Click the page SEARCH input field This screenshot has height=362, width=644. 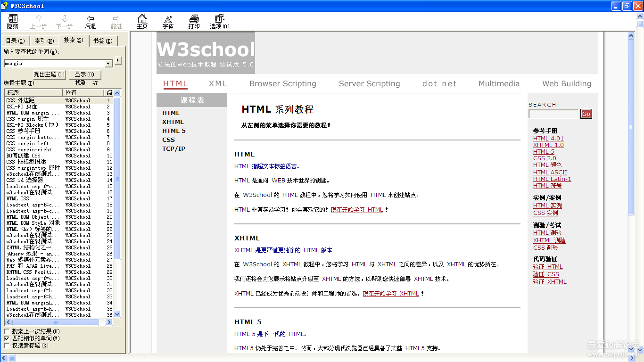click(553, 114)
